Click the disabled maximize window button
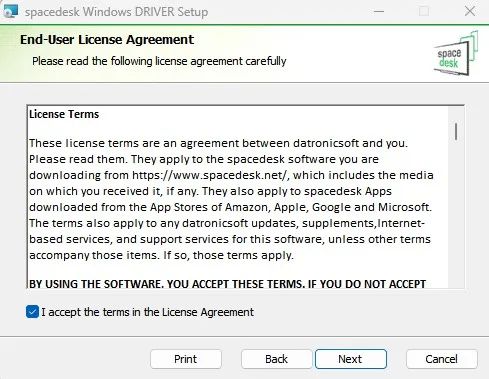 pyautogui.click(x=424, y=12)
